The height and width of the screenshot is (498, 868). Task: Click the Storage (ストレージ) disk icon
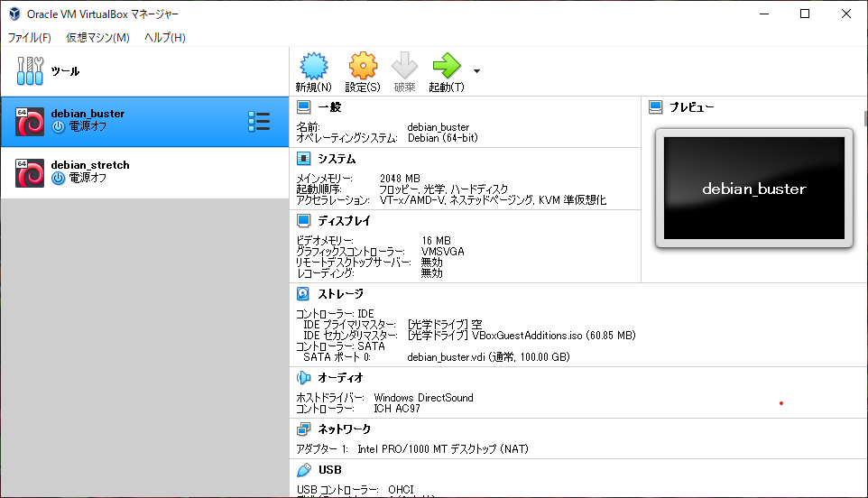point(303,294)
